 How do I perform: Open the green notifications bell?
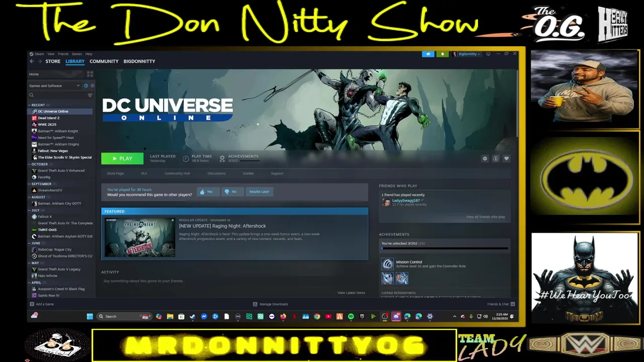(443, 54)
